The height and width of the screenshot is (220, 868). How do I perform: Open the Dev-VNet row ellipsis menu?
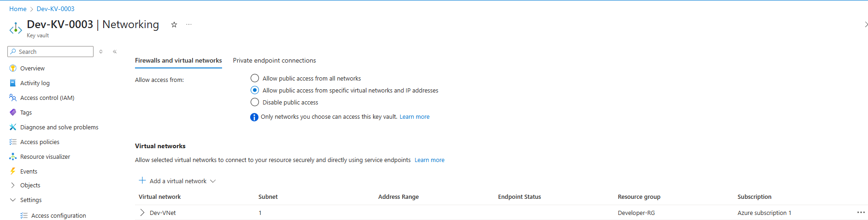861,212
